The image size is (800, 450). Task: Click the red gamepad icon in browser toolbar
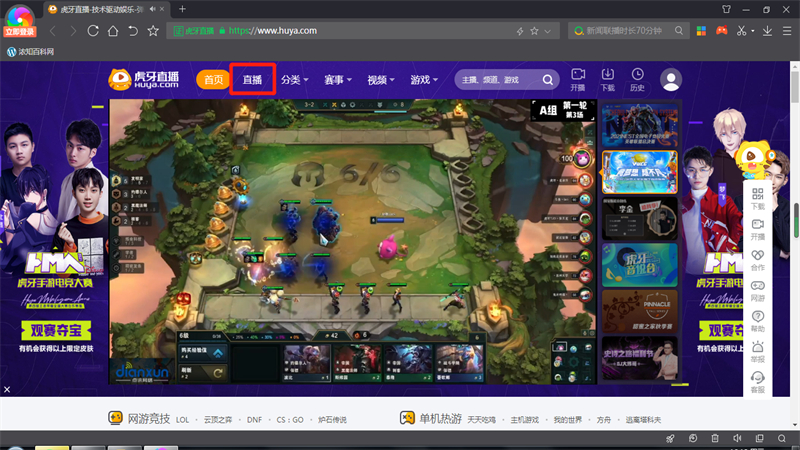tap(721, 30)
